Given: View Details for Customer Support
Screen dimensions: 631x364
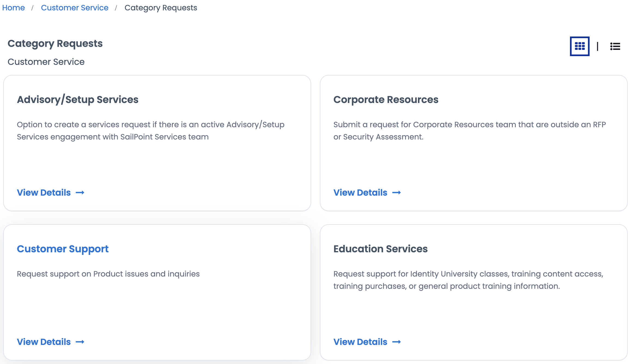Looking at the screenshot, I should [44, 342].
